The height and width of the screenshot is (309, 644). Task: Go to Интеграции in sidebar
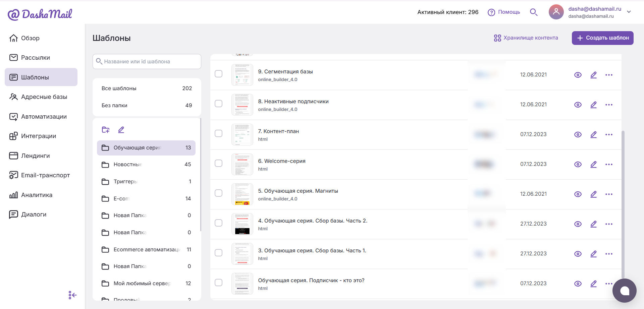tap(41, 136)
